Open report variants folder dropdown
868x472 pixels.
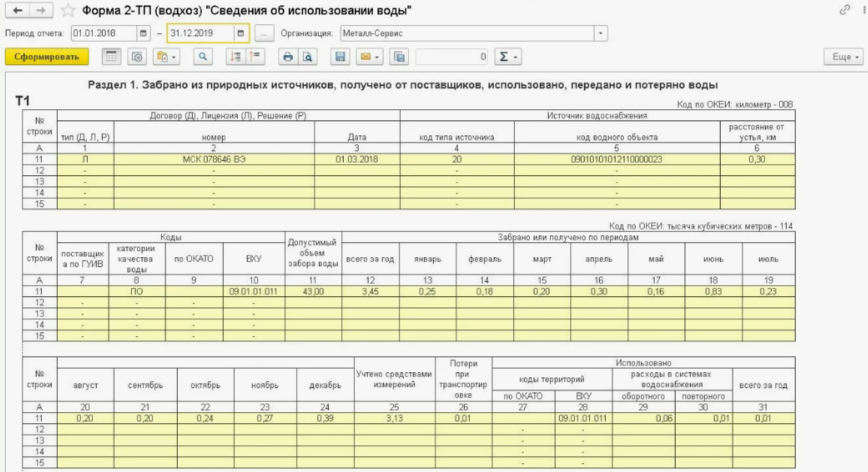[x=166, y=56]
